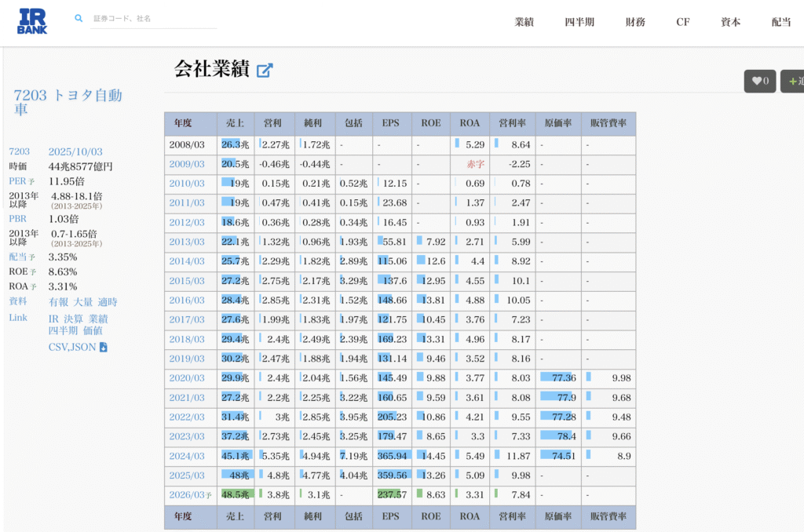Click the 有報 document link

point(58,302)
